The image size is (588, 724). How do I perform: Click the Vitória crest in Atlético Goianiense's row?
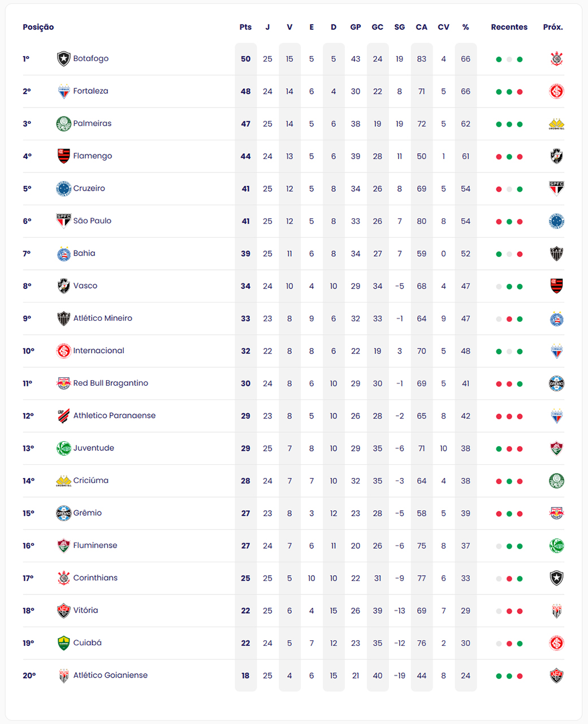556,676
